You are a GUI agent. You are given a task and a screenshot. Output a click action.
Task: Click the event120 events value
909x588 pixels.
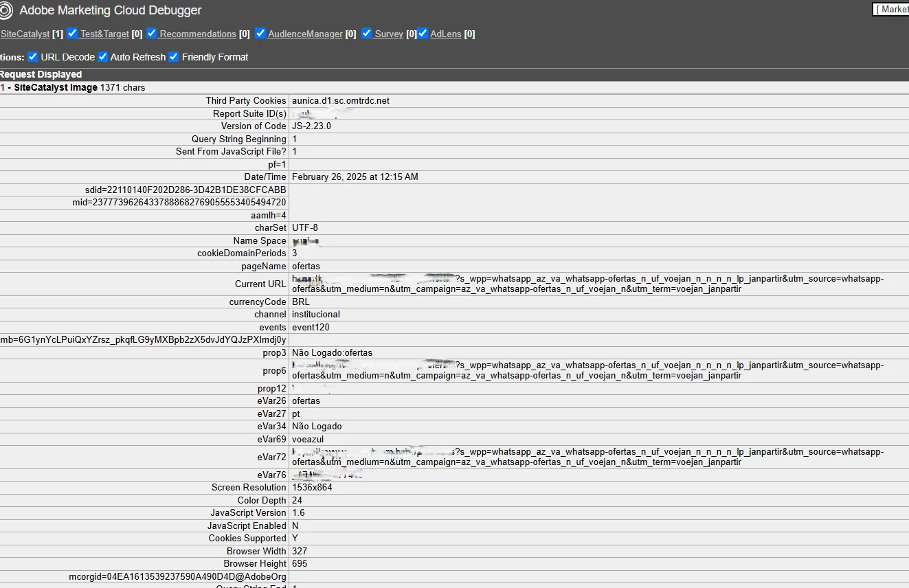(311, 327)
